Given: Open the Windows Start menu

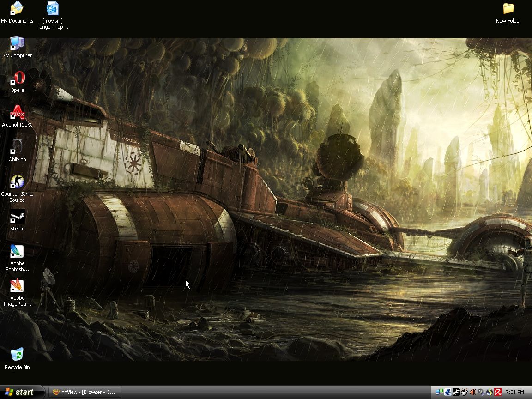Looking at the screenshot, I should point(22,392).
